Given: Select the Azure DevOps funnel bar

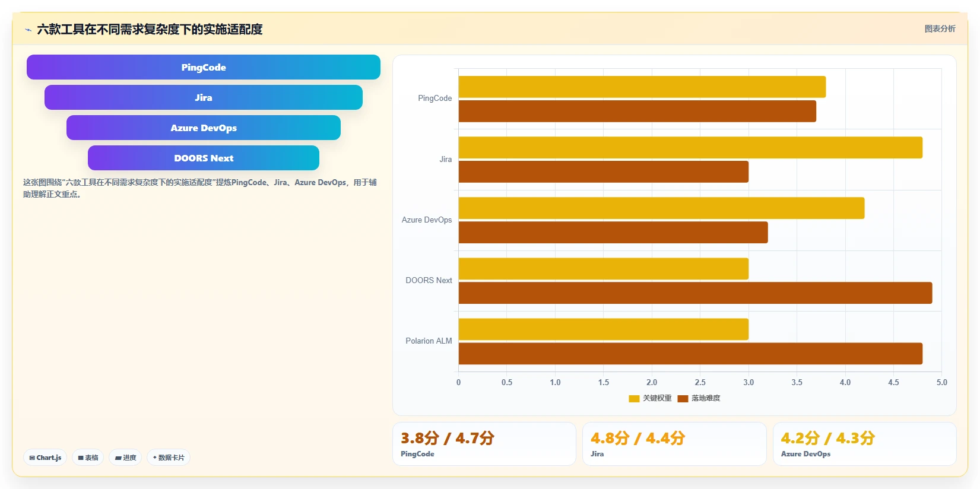Looking at the screenshot, I should pyautogui.click(x=204, y=128).
